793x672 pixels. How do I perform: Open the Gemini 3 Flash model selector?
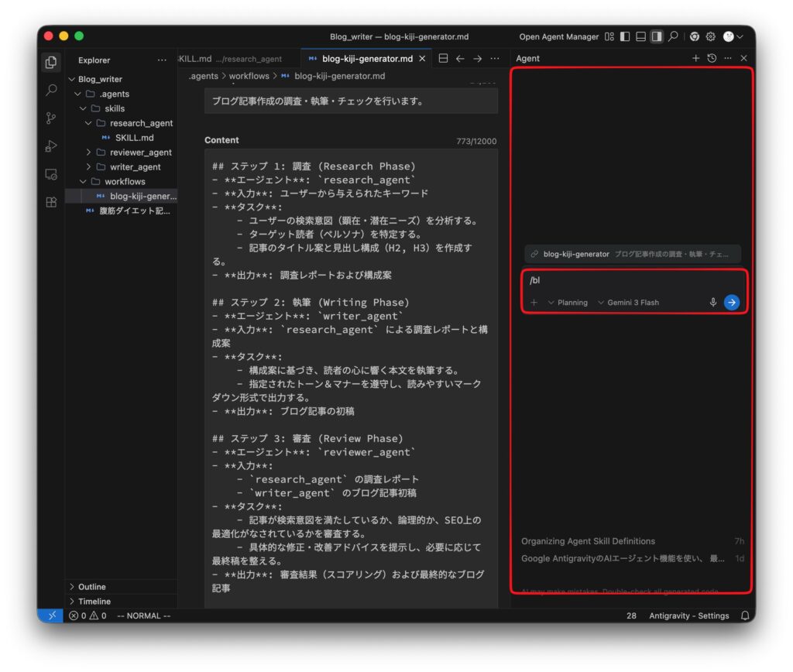[x=628, y=303]
